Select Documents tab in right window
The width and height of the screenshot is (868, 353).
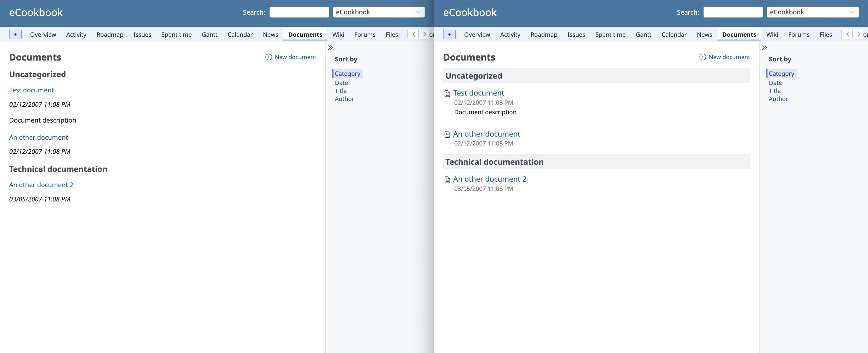[x=739, y=34]
